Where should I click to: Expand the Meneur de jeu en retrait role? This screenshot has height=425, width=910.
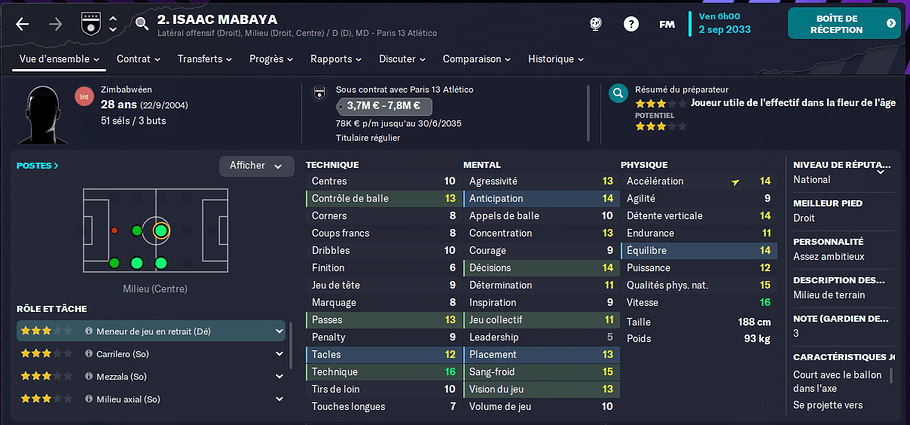point(279,332)
